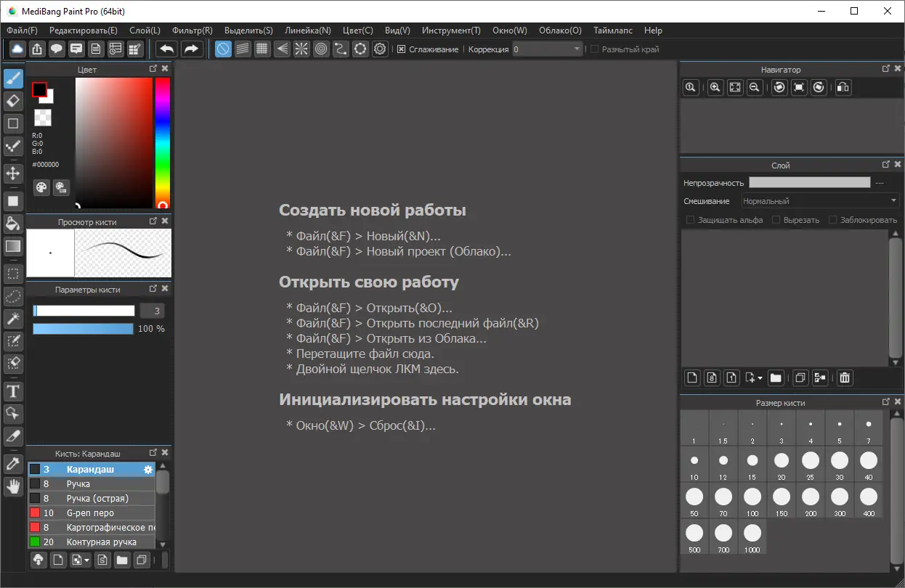Image resolution: width=905 pixels, height=588 pixels.
Task: Select the Bucket fill tool
Action: coord(13,224)
